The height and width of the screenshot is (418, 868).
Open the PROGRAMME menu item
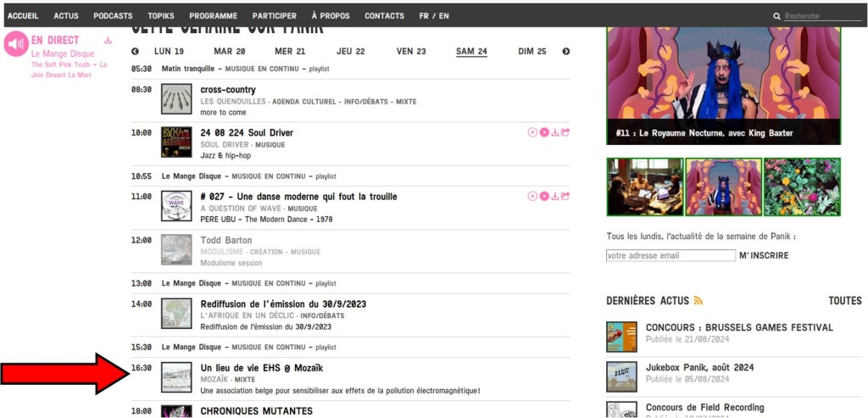213,16
